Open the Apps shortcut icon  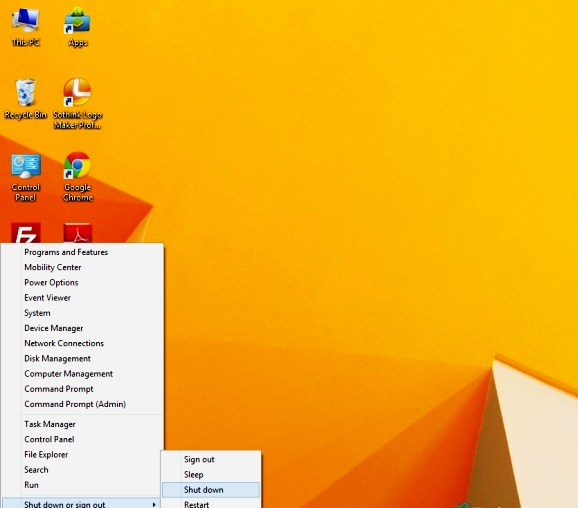click(77, 27)
